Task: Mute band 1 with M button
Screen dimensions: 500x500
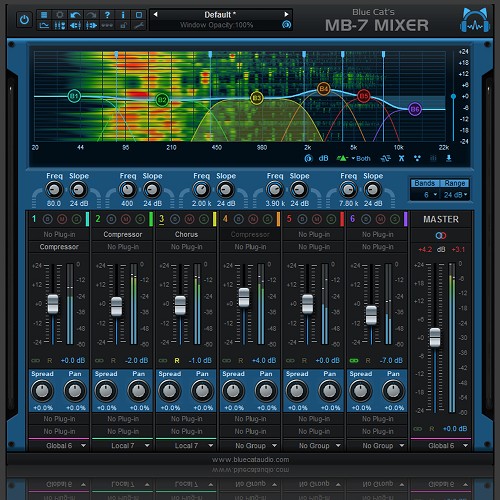Action: tap(62, 219)
